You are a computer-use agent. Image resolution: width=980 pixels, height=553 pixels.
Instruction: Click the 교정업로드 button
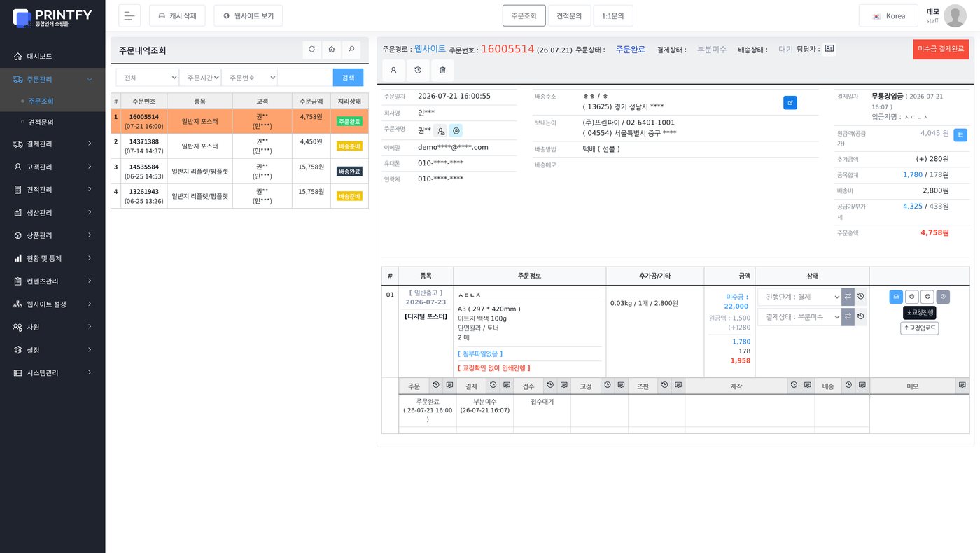point(920,328)
